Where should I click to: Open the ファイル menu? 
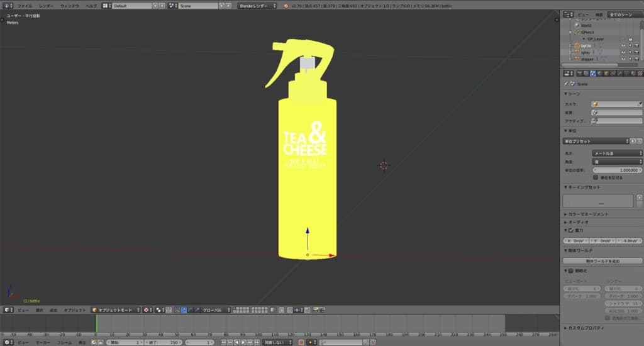25,6
